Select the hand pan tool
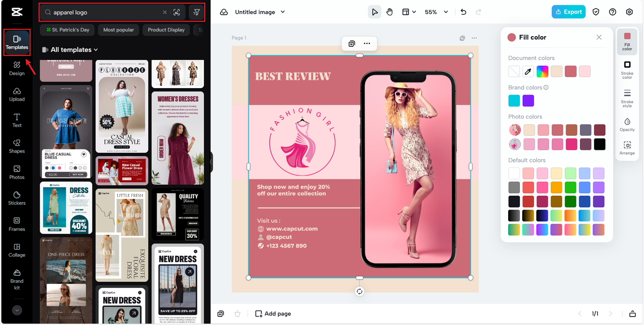 click(x=389, y=12)
